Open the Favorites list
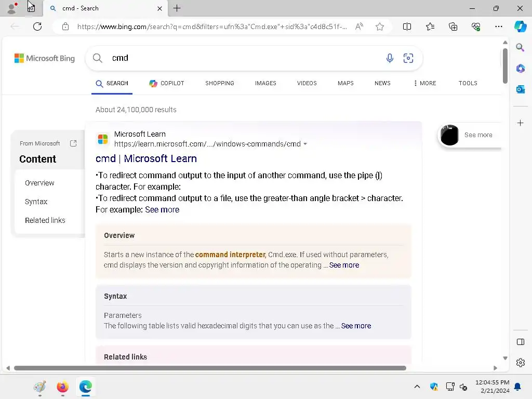The image size is (532, 399). point(430,26)
